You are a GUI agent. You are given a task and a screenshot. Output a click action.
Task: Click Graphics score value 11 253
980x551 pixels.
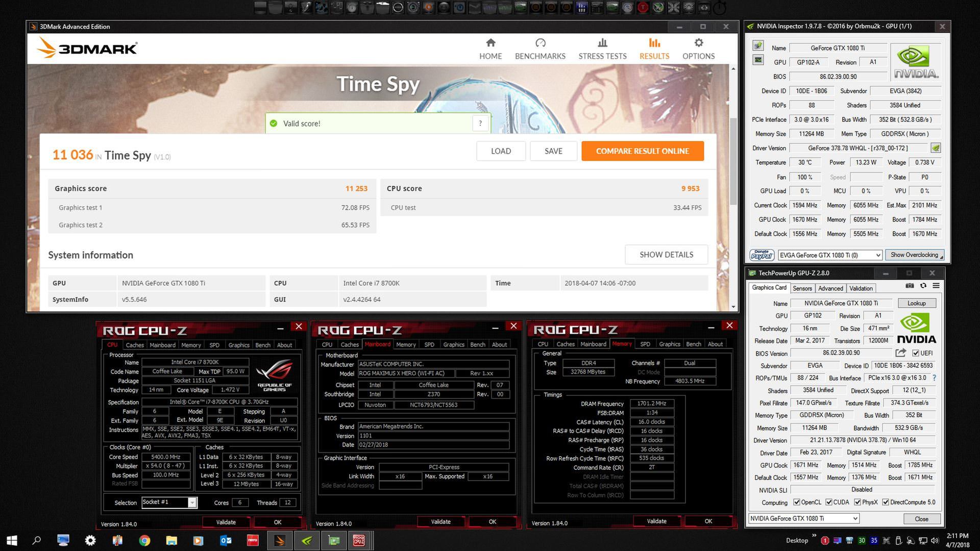[356, 188]
